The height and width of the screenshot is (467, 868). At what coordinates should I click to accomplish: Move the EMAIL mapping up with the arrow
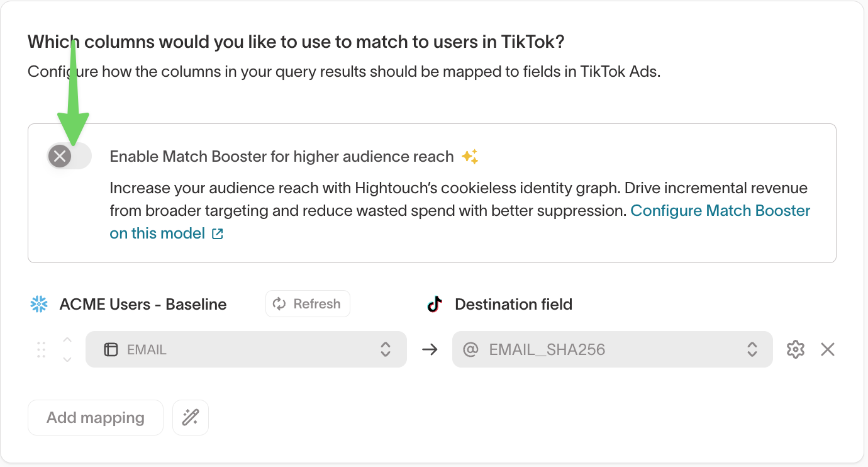67,340
